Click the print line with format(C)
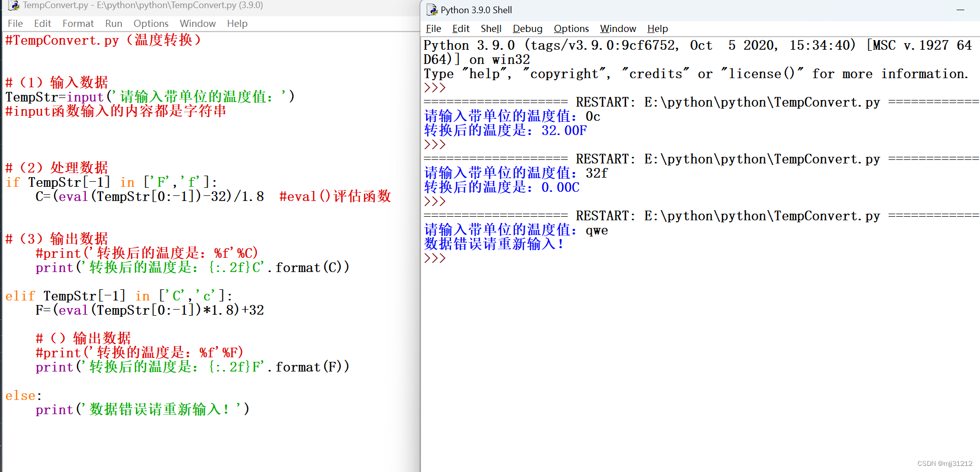Screen dimensions: 980x472 pos(192,267)
